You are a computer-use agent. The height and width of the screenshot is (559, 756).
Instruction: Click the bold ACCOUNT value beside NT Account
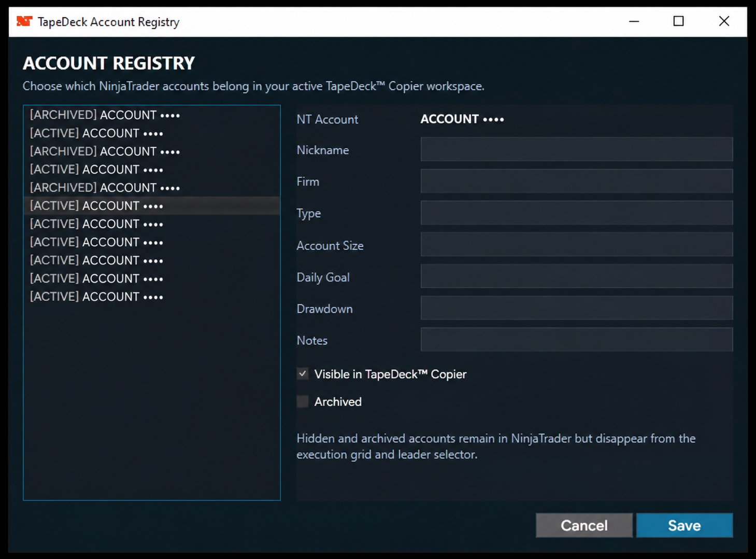462,119
